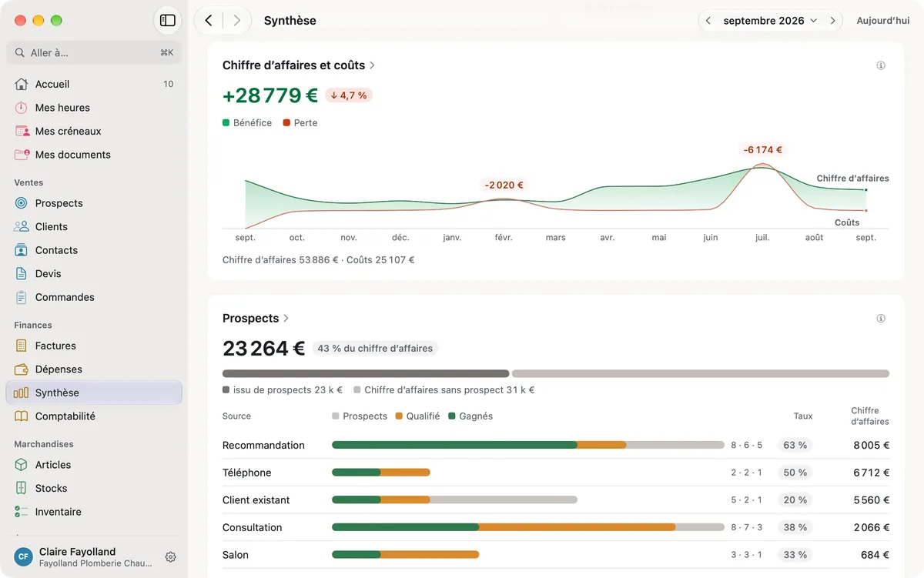
Task: Click the Mes documents folder icon
Action: coord(22,155)
